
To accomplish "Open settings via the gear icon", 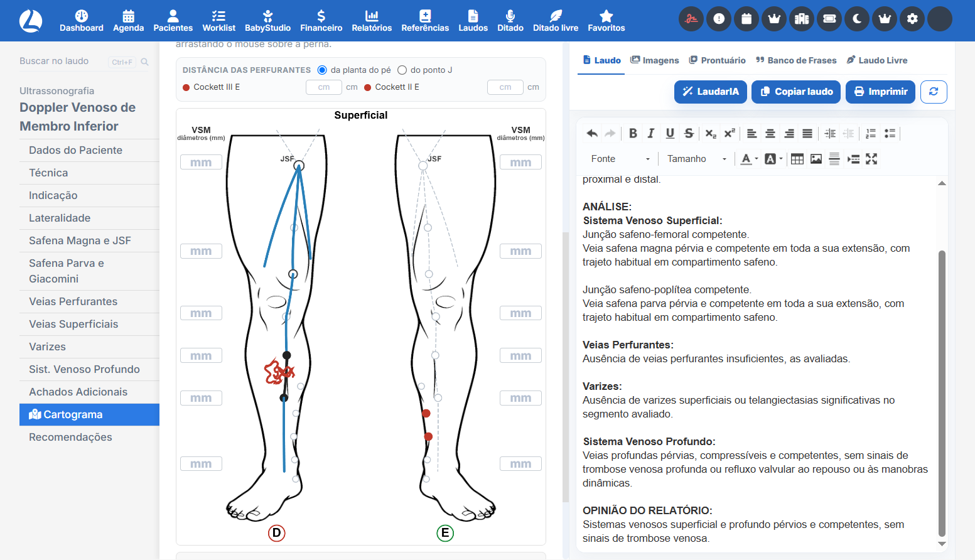I will point(912,19).
